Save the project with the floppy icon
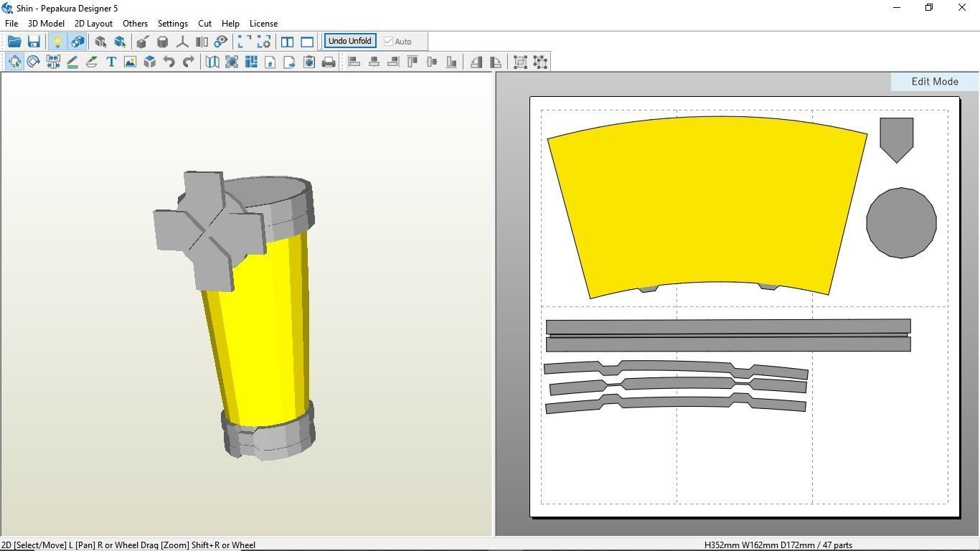This screenshot has height=551, width=980. pyautogui.click(x=34, y=42)
